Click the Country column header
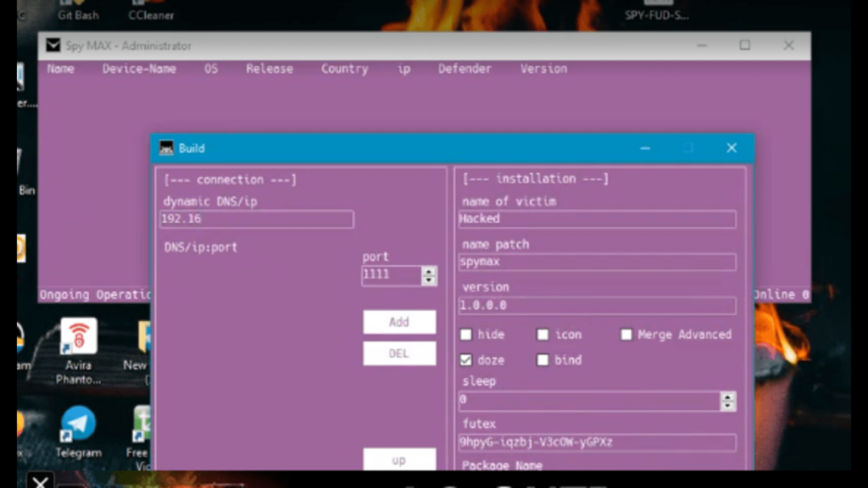868x488 pixels. click(x=344, y=69)
